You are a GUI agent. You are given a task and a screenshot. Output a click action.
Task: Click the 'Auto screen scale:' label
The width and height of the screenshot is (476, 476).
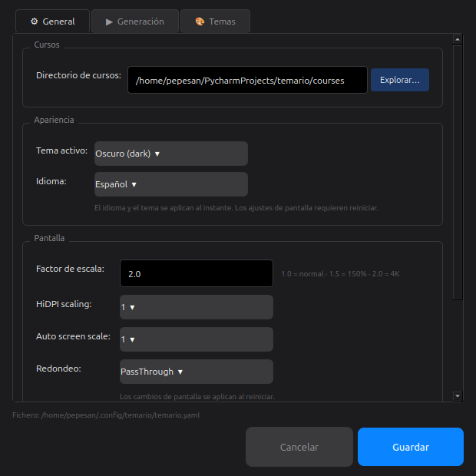(73, 336)
